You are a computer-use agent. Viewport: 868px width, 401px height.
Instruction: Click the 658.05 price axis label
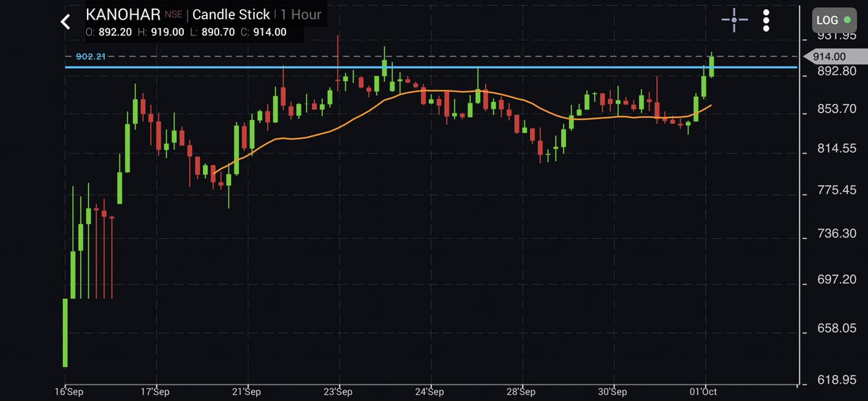tap(836, 329)
